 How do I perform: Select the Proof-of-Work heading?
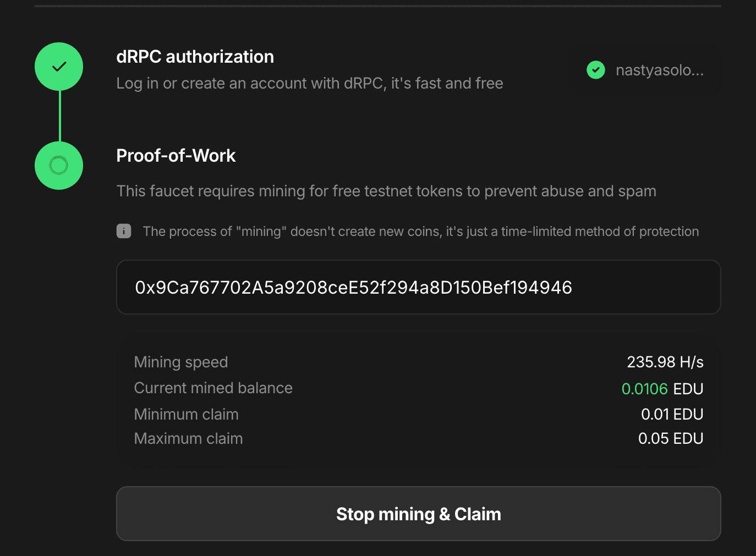click(x=176, y=156)
